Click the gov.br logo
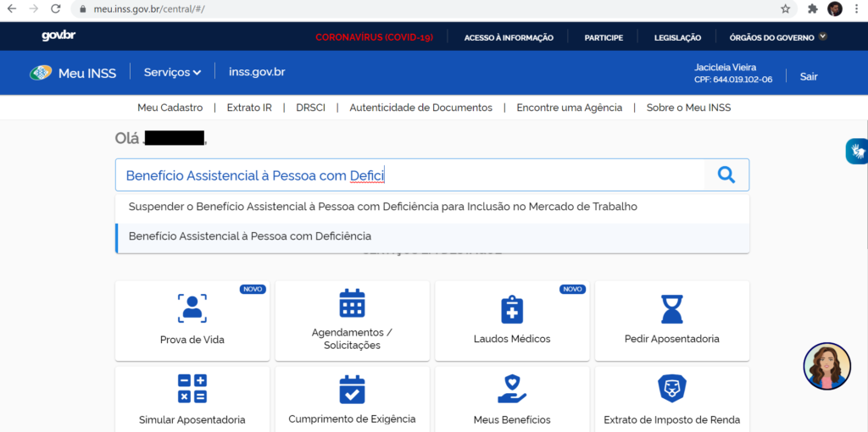The width and height of the screenshot is (868, 432). point(58,36)
